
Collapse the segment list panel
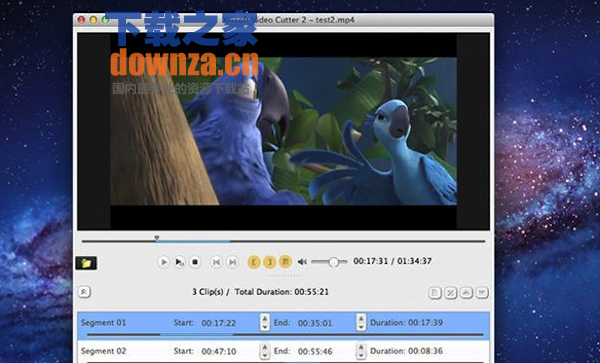click(x=84, y=292)
